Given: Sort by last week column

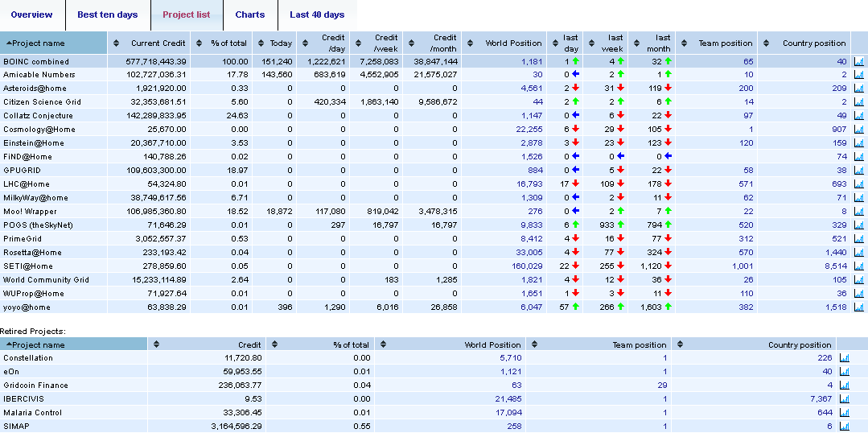Looking at the screenshot, I should 606,43.
